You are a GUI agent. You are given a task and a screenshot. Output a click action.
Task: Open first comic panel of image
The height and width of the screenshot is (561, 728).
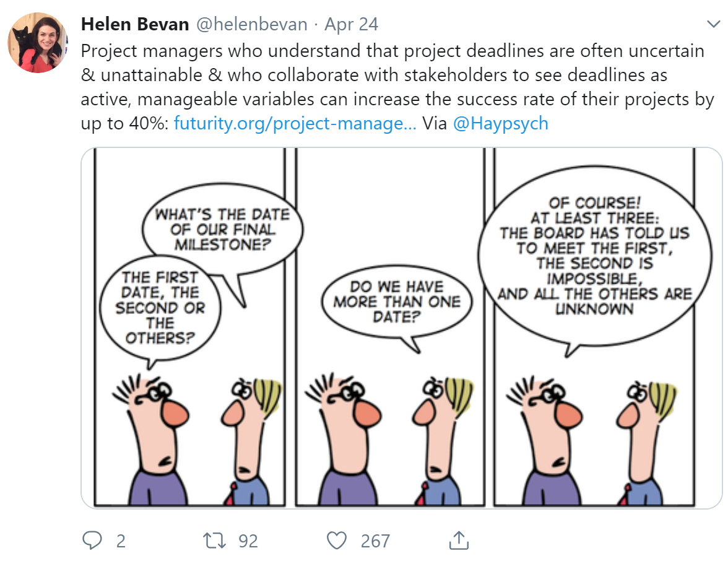click(189, 328)
